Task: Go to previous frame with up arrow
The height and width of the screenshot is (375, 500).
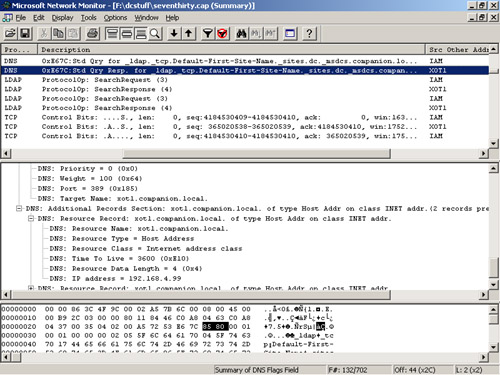Action: click(188, 33)
